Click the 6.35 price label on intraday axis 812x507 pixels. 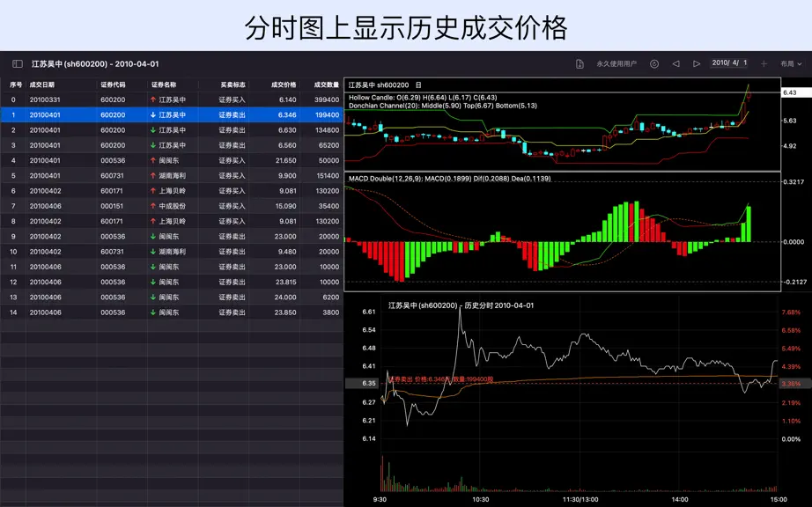coord(369,384)
